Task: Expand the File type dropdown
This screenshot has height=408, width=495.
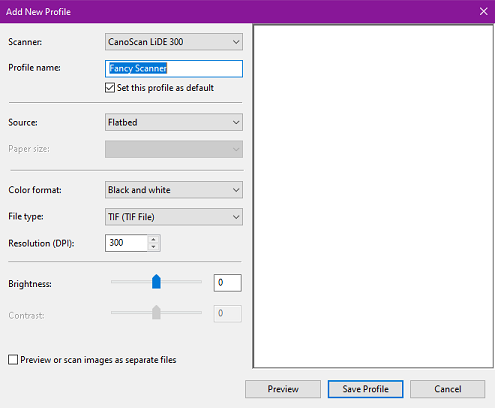Action: [x=174, y=217]
